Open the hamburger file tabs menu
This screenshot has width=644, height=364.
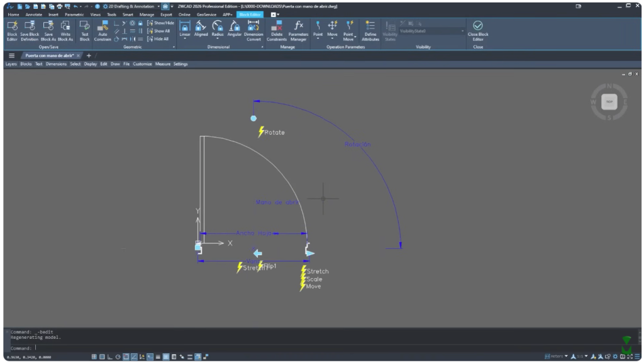(x=11, y=55)
